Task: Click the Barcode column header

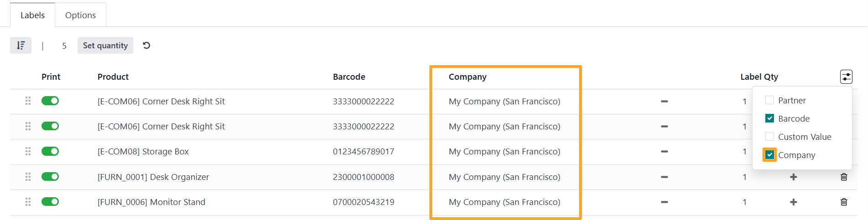Action: pyautogui.click(x=349, y=77)
